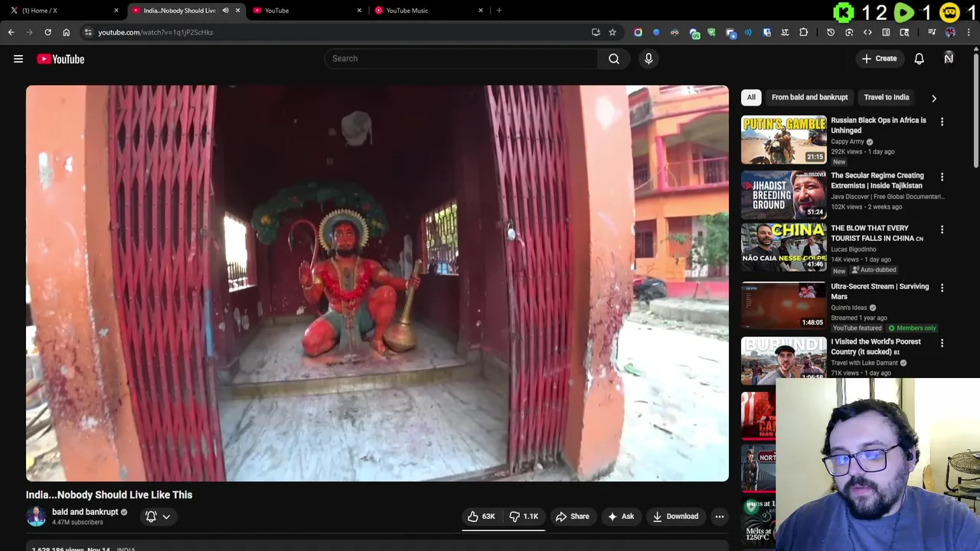980x551 pixels.
Task: Click the shield extension icon
Action: 711,32
